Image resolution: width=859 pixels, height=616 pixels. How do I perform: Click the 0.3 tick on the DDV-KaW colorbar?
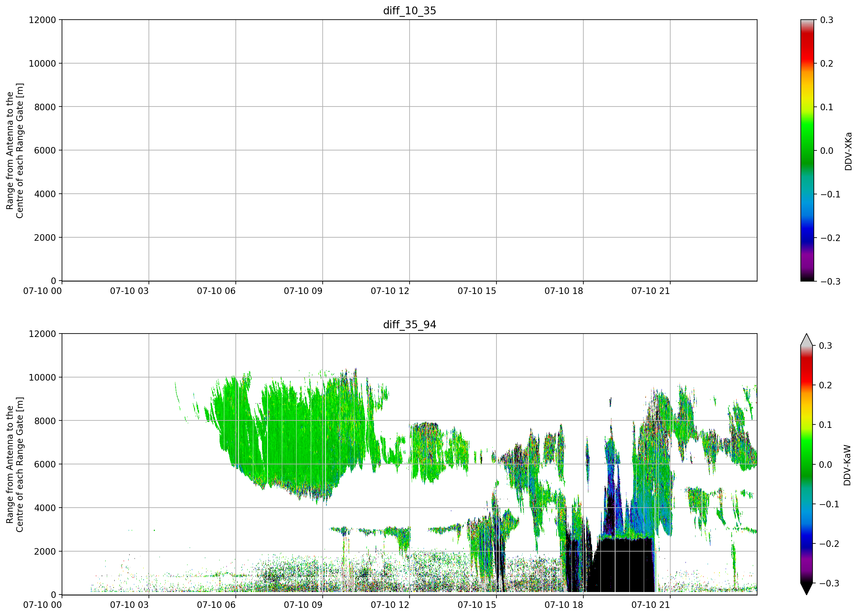826,346
